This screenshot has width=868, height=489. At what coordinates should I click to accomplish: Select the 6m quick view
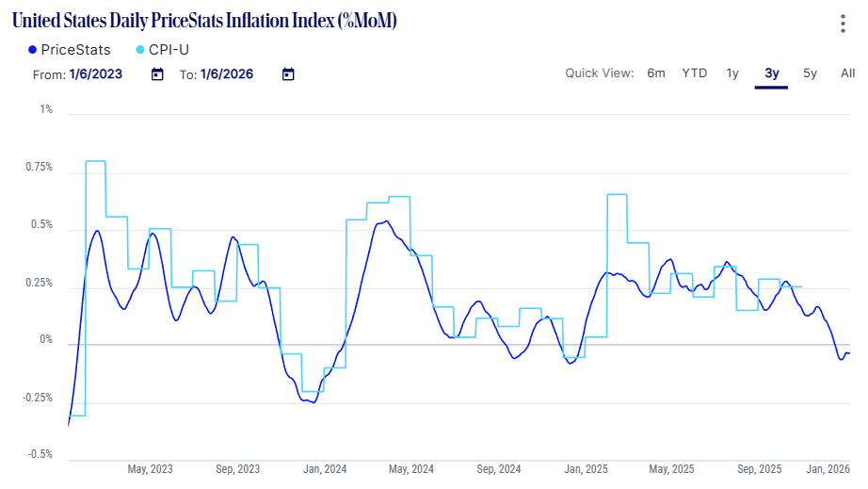pyautogui.click(x=656, y=73)
